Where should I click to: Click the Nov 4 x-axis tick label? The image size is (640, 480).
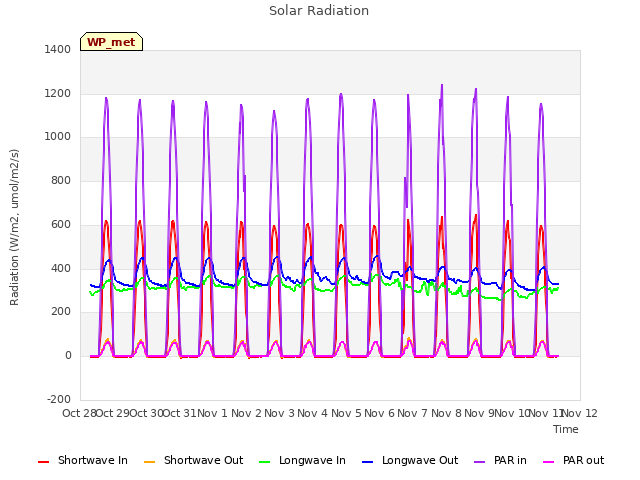pyautogui.click(x=312, y=413)
